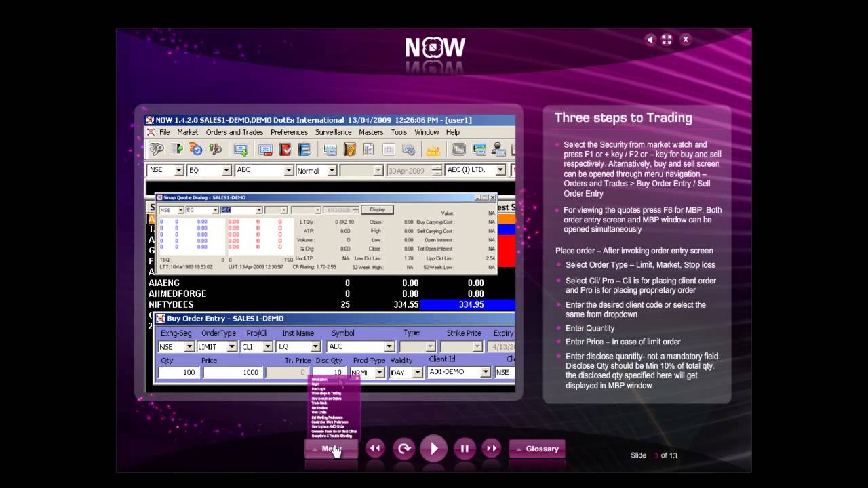Pause the presentation playback
Screen dimensions: 868x488
tap(465, 448)
